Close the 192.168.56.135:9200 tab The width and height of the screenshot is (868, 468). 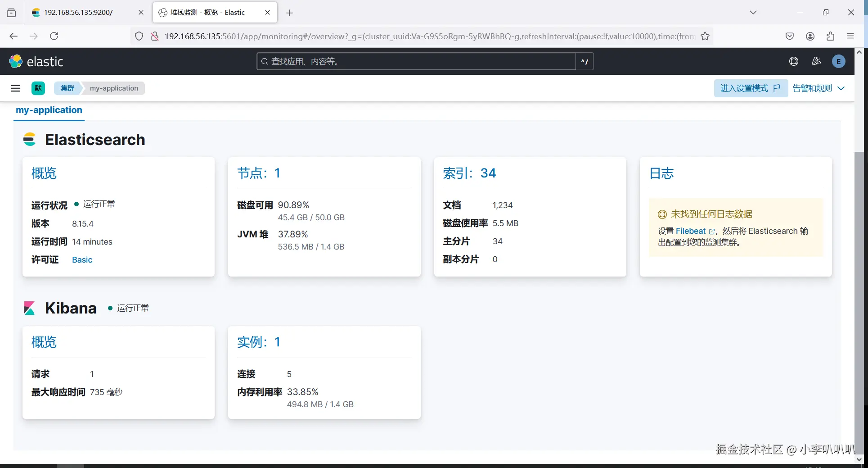coord(141,13)
